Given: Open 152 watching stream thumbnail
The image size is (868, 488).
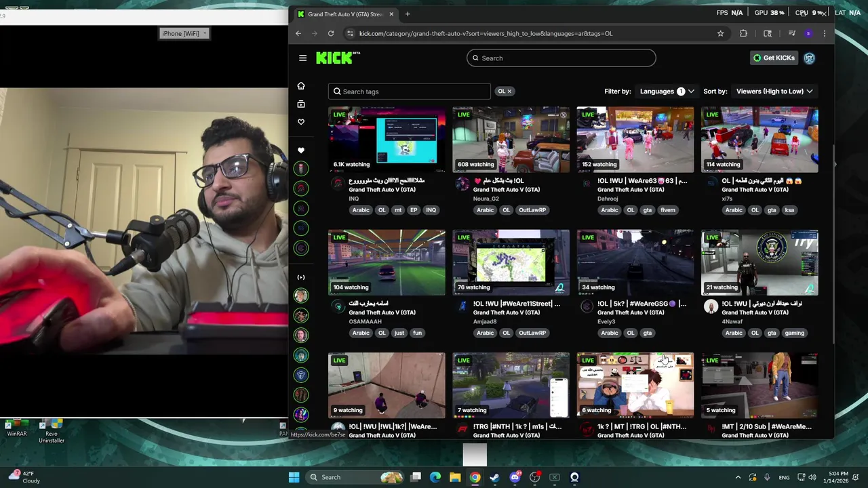Looking at the screenshot, I should (x=635, y=139).
